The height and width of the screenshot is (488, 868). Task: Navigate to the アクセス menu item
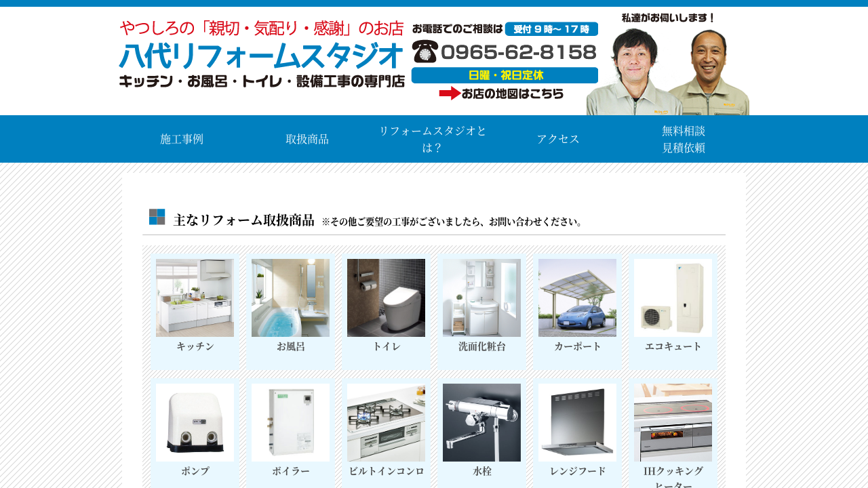coord(558,139)
